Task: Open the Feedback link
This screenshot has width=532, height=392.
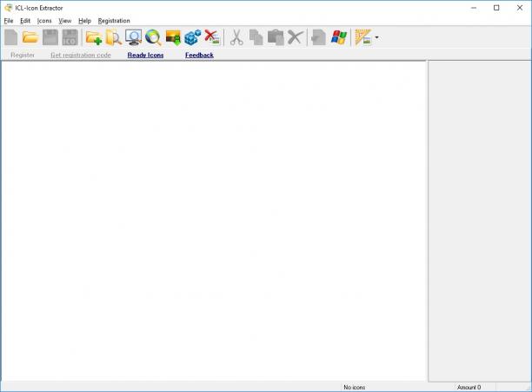Action: click(199, 55)
